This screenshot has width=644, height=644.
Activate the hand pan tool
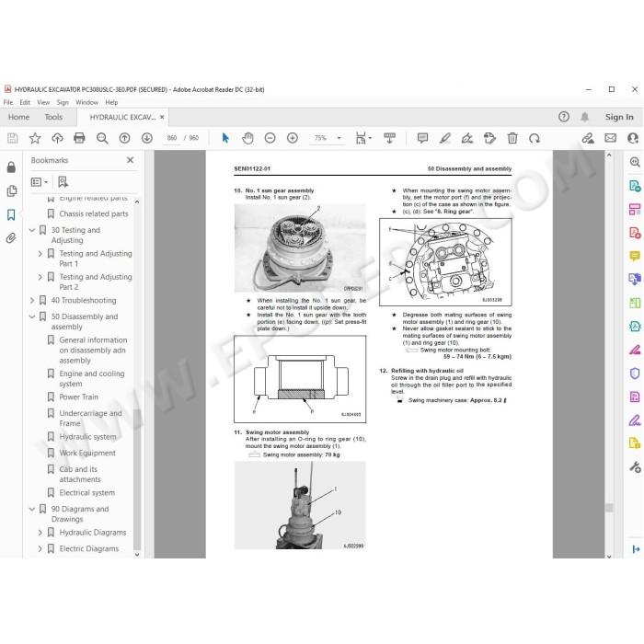tap(247, 138)
